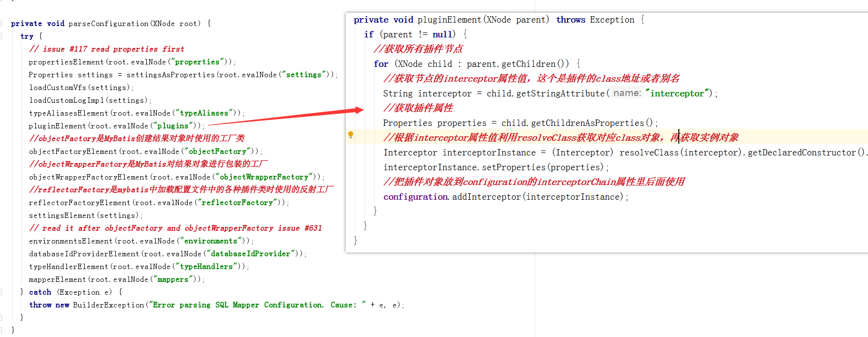This screenshot has height=337, width=868.
Task: Click the comment '//获取所有插件节点'
Action: click(x=418, y=49)
